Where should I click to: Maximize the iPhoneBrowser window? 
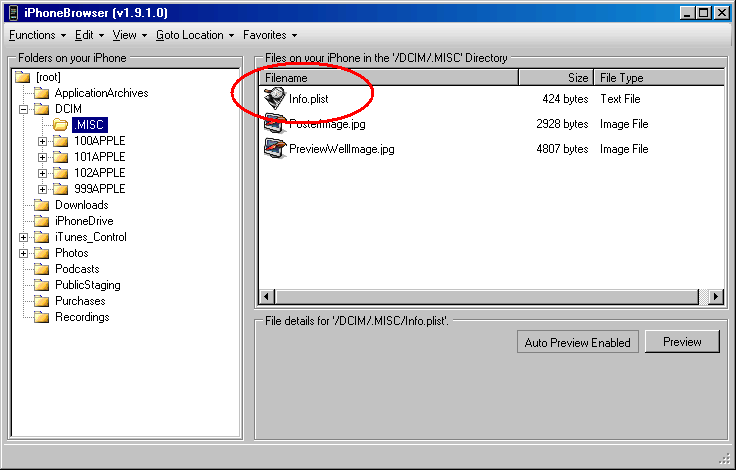click(x=704, y=13)
